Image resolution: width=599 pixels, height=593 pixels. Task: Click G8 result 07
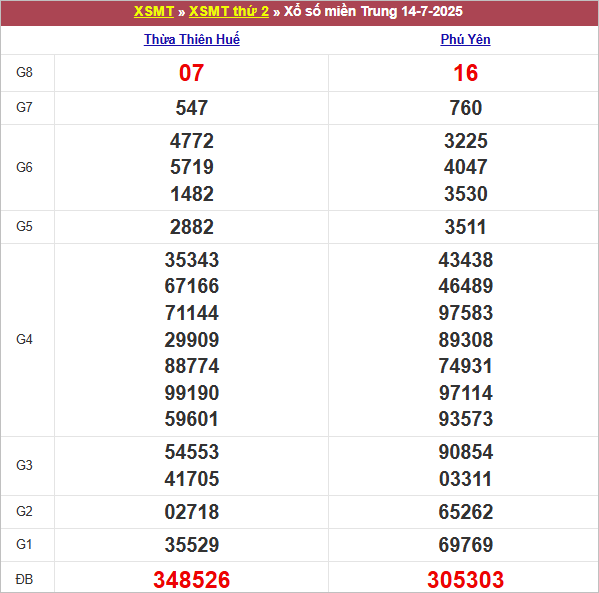(191, 73)
